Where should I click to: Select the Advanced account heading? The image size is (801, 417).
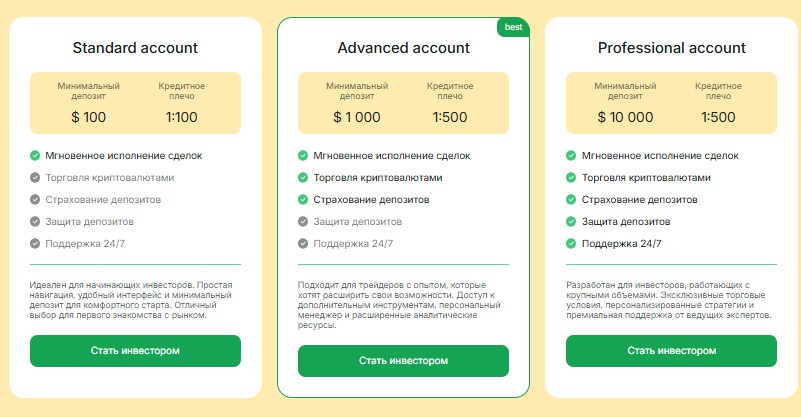click(404, 48)
